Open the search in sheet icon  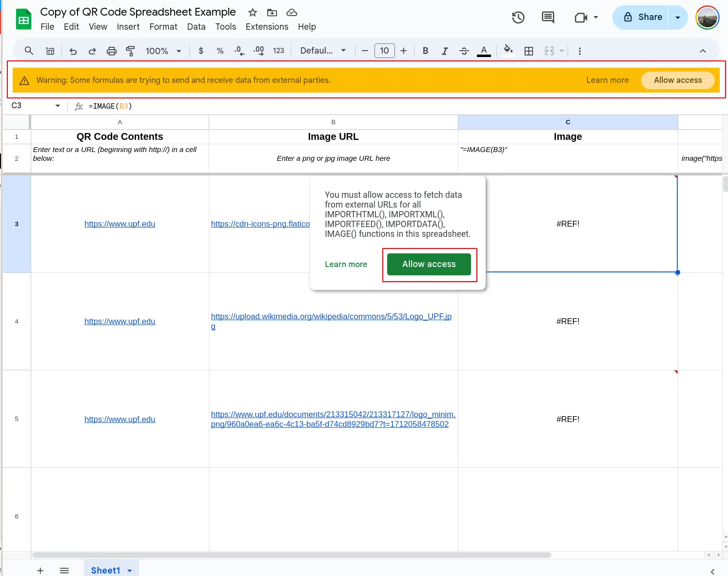click(x=29, y=50)
